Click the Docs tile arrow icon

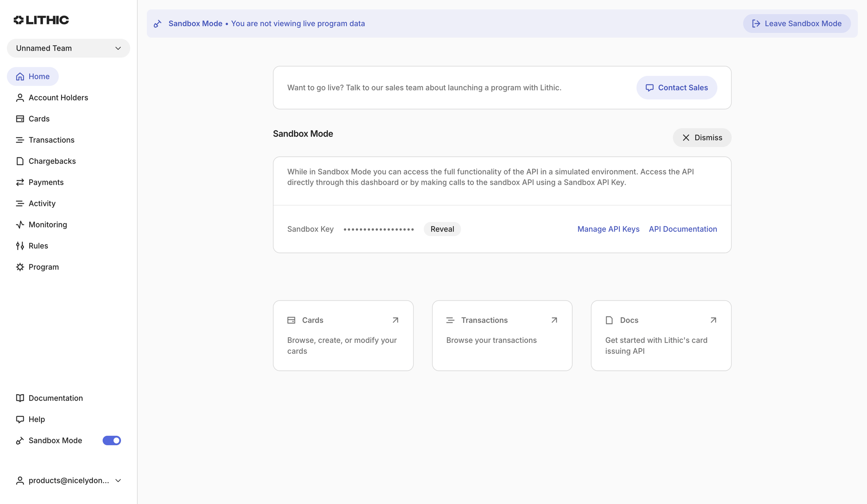tap(713, 320)
